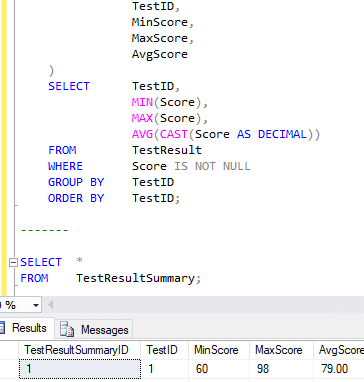The image size is (364, 382).
Task: Click the TestResult table name
Action: tap(167, 150)
